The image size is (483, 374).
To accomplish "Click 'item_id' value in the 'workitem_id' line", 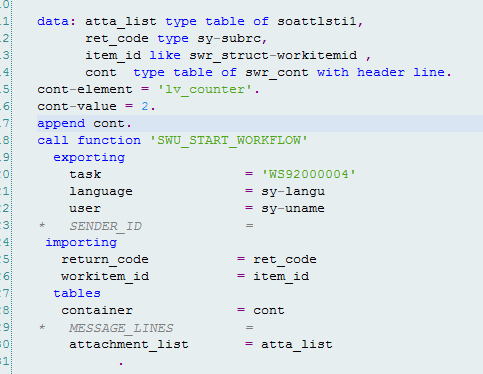I will click(x=281, y=277).
